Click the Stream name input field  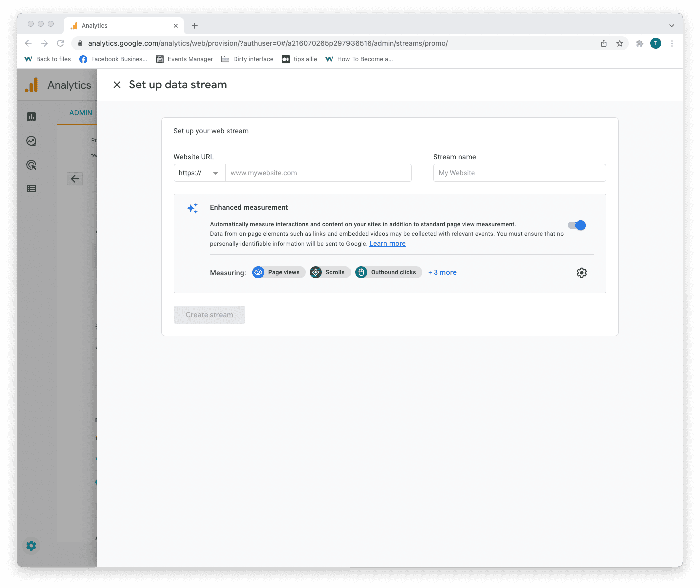pos(519,173)
